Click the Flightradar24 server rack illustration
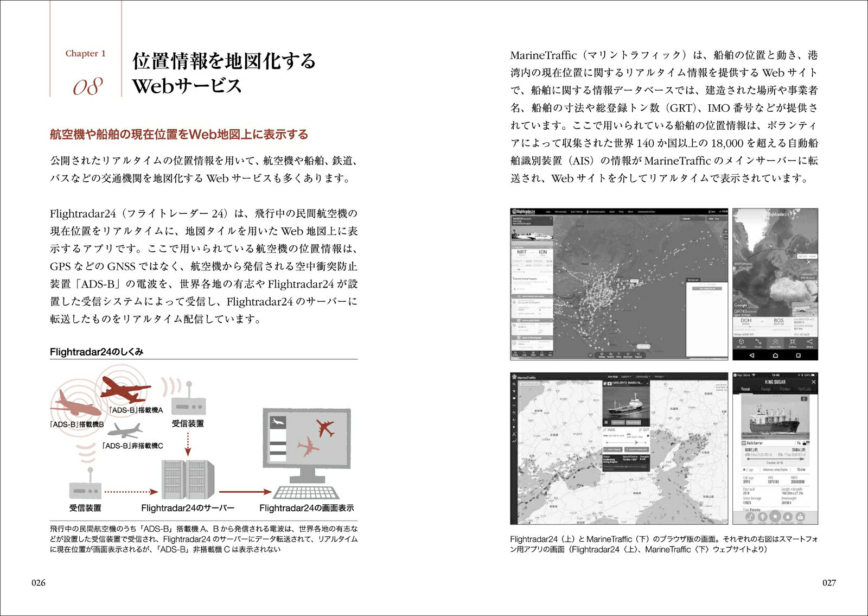 [x=188, y=480]
